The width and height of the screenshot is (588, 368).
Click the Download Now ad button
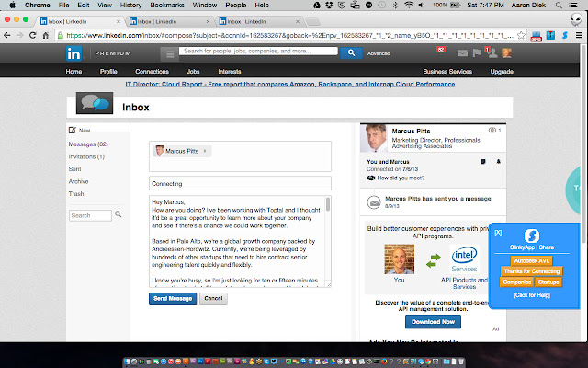433,322
